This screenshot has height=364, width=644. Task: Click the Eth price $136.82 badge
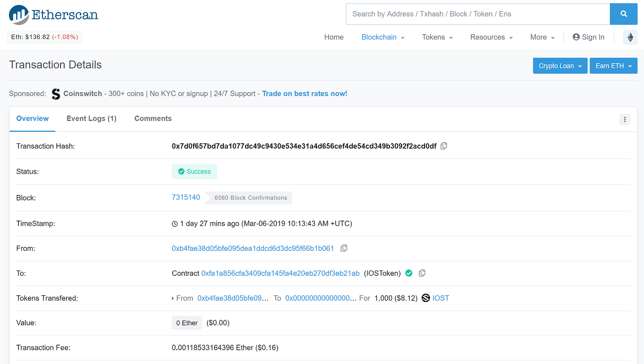45,37
